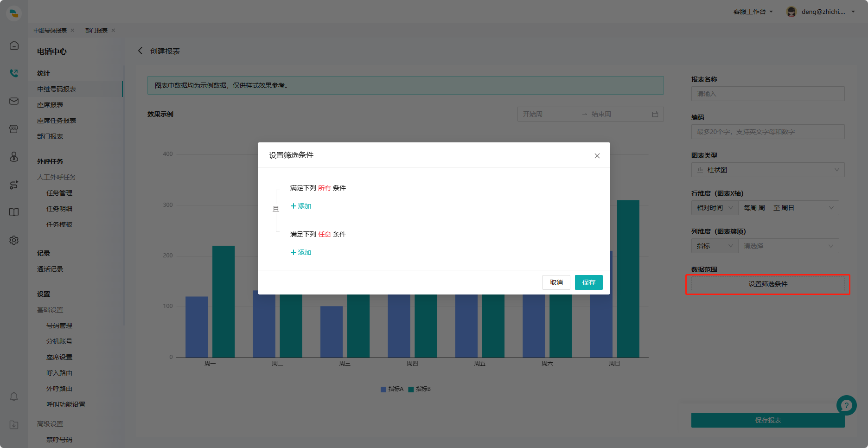Open the settings gear icon in sidebar
Image resolution: width=868 pixels, height=448 pixels.
(14, 240)
